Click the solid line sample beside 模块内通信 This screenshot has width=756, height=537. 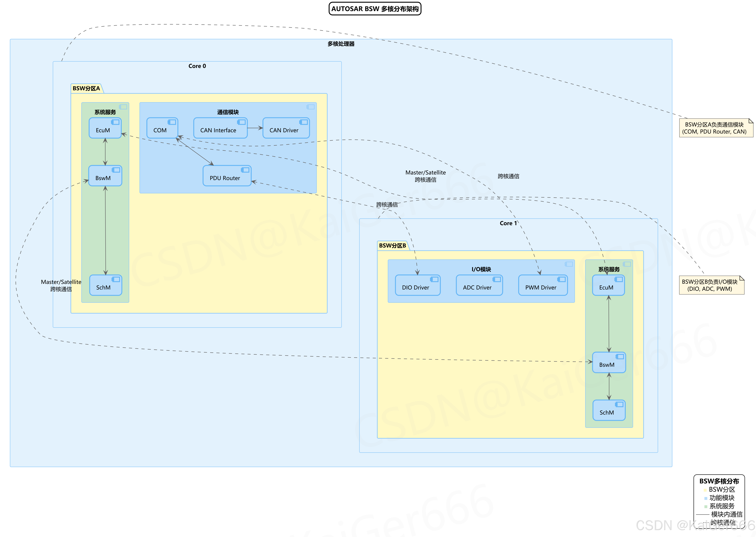click(703, 515)
